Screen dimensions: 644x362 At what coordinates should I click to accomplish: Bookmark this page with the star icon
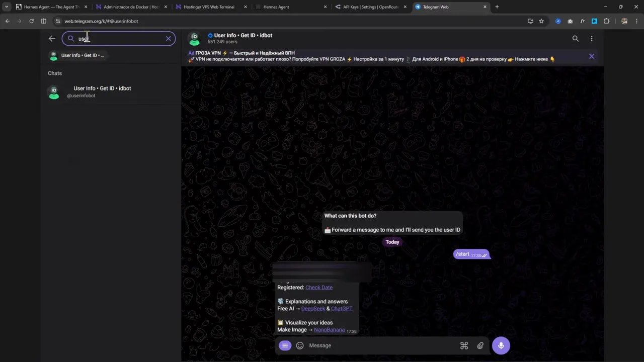[541, 21]
